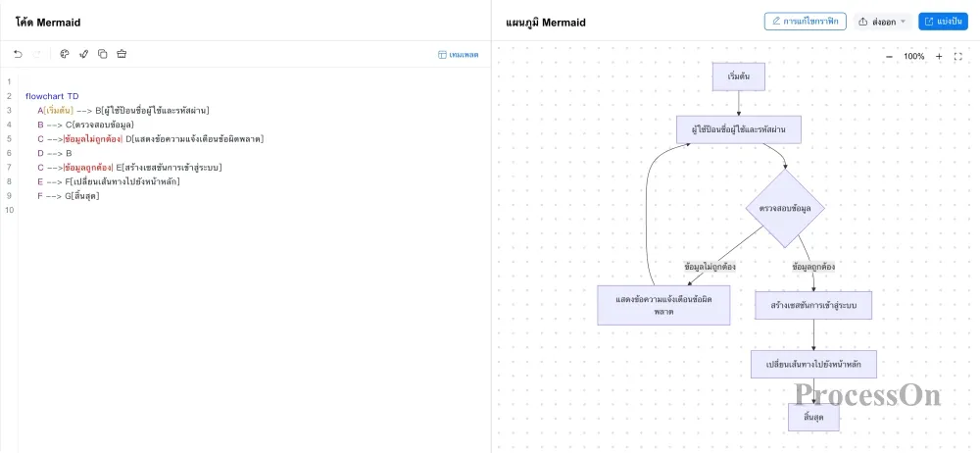Image resolution: width=980 pixels, height=453 pixels.
Task: Select the สิ้นสุด end node
Action: tap(813, 417)
